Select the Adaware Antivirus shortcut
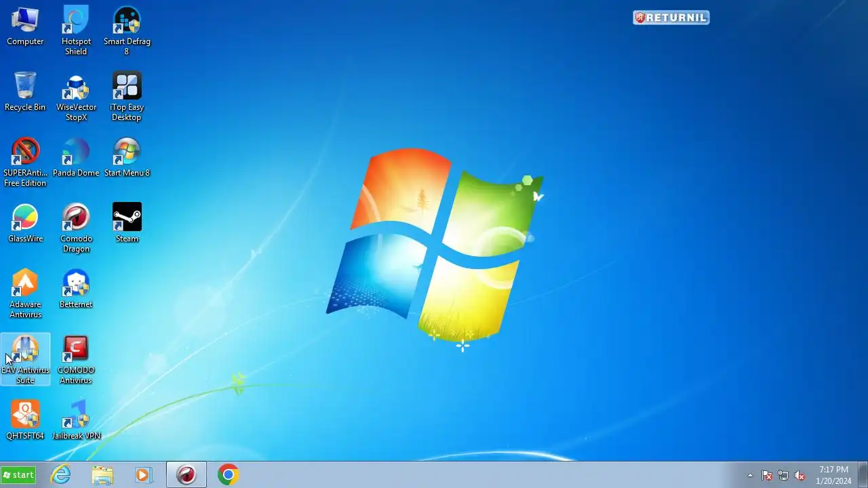 point(25,294)
